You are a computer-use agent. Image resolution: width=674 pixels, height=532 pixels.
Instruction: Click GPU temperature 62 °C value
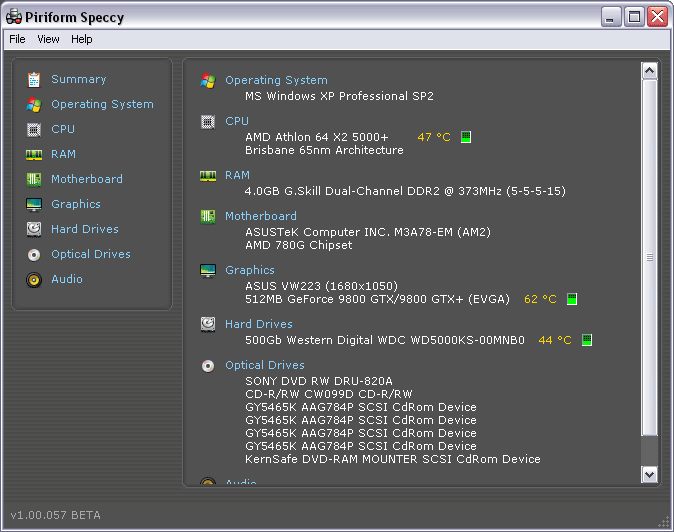tap(540, 299)
